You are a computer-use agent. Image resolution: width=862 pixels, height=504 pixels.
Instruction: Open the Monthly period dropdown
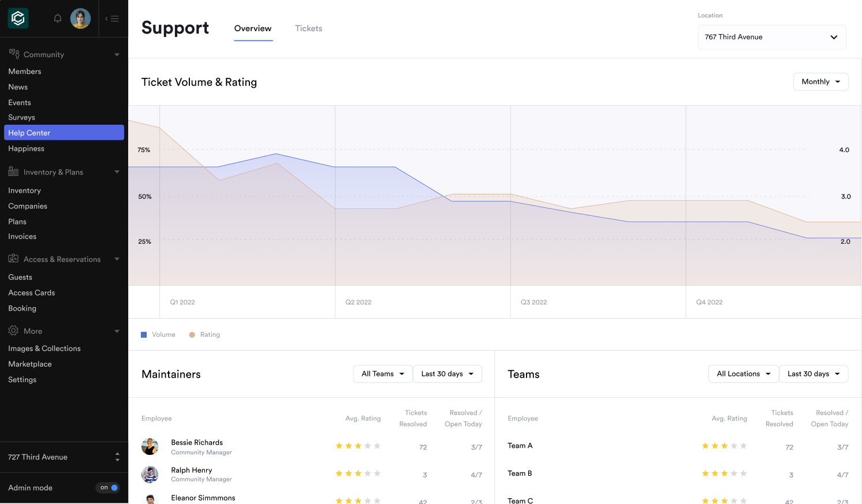point(820,82)
